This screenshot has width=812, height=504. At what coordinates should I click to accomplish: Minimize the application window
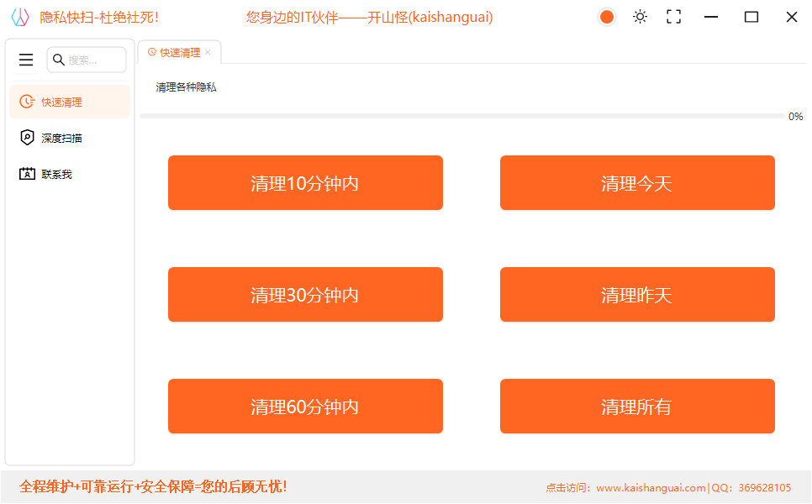tap(711, 17)
